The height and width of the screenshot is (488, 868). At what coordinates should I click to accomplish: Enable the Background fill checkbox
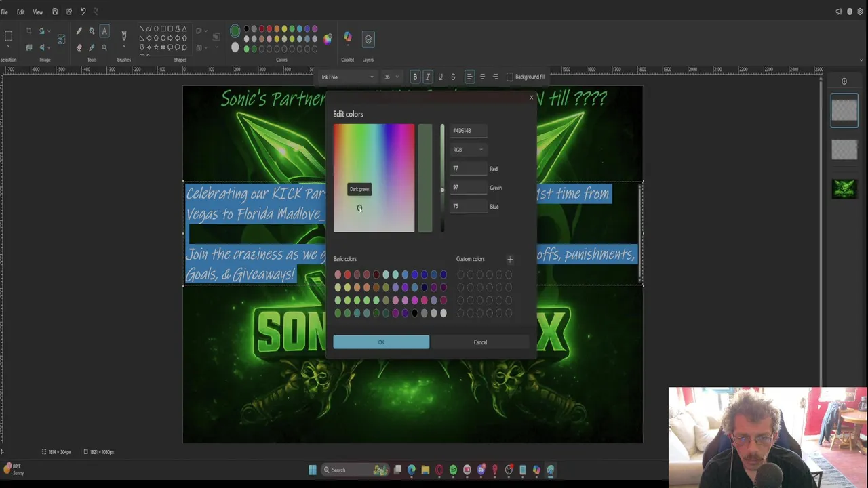(510, 77)
